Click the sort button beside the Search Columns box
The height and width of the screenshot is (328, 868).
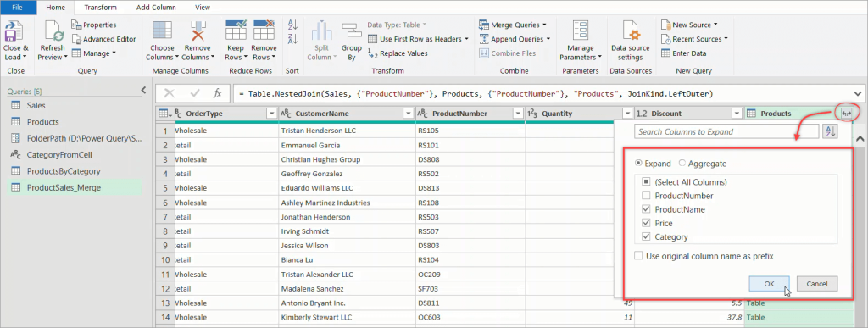[x=829, y=131]
